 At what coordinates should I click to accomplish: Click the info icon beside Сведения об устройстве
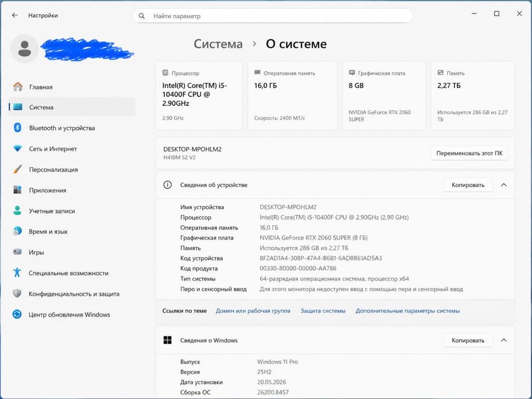(167, 185)
